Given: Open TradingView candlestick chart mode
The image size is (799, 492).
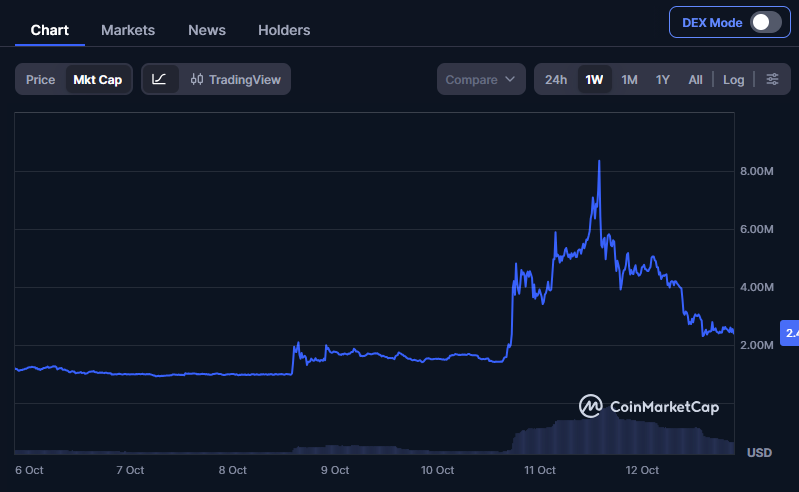Looking at the screenshot, I should point(235,79).
